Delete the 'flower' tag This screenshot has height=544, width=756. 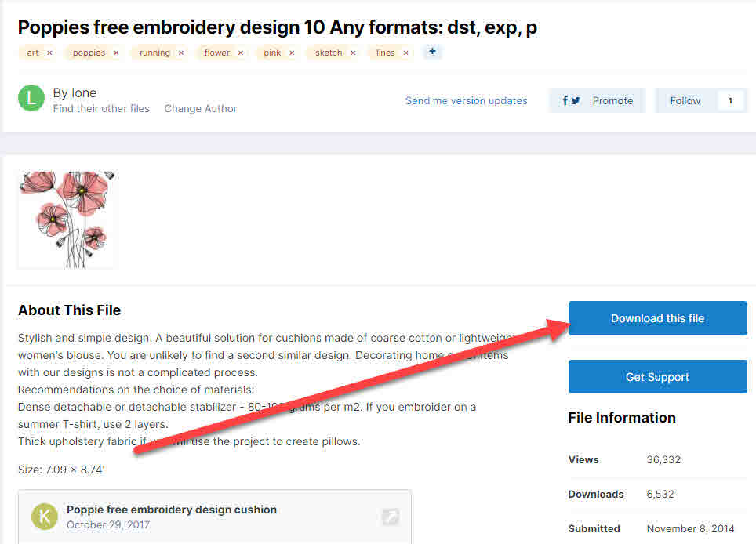(241, 53)
